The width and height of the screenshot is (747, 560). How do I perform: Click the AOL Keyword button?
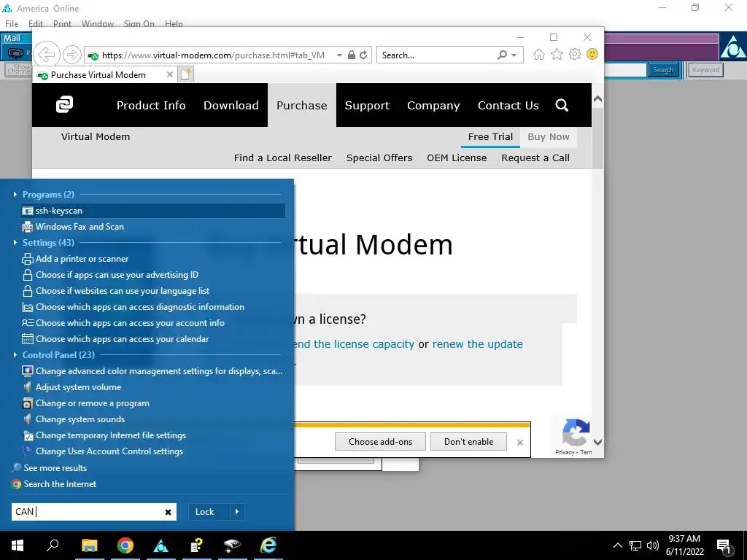(705, 70)
